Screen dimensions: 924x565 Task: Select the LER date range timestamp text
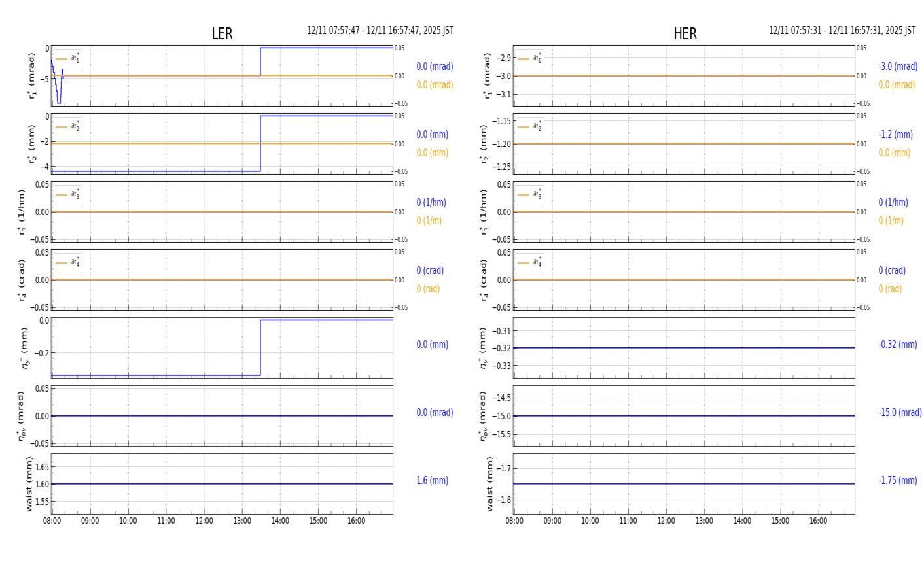380,31
